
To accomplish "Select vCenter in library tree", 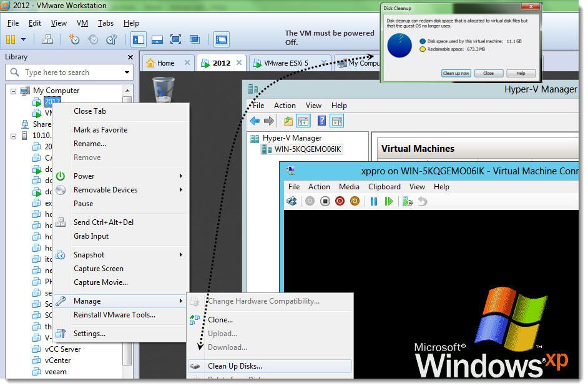I will tap(58, 361).
